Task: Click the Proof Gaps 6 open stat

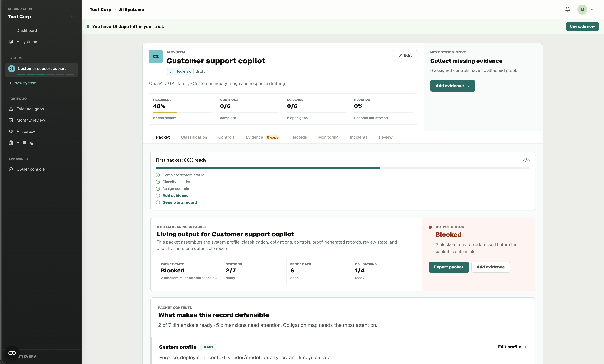Action: 318,271
